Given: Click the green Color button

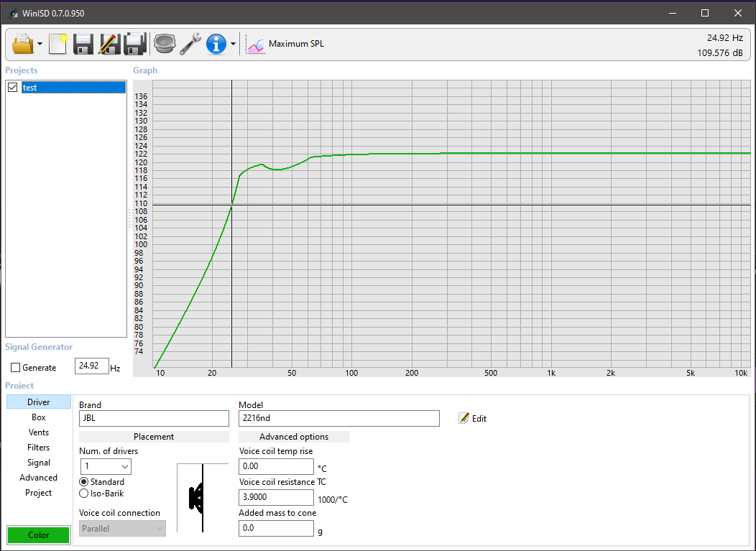Looking at the screenshot, I should click(x=39, y=535).
